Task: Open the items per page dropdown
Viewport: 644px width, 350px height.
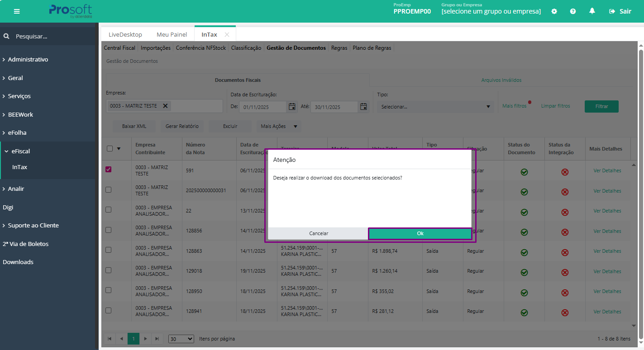Action: pos(181,339)
